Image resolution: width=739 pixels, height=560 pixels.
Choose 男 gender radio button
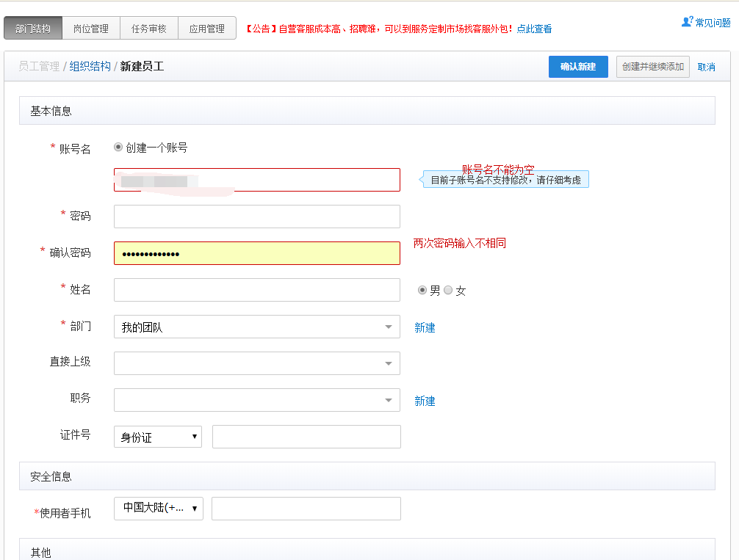(422, 290)
